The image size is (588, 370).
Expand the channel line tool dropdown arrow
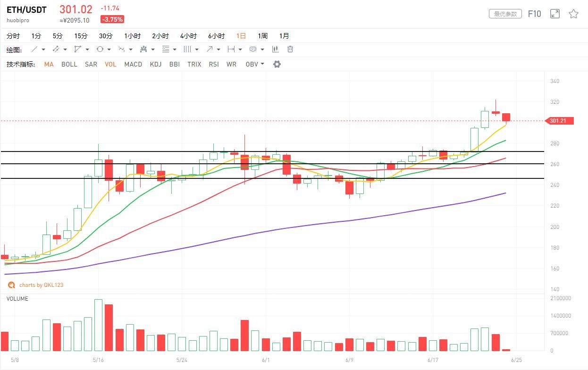(65, 50)
